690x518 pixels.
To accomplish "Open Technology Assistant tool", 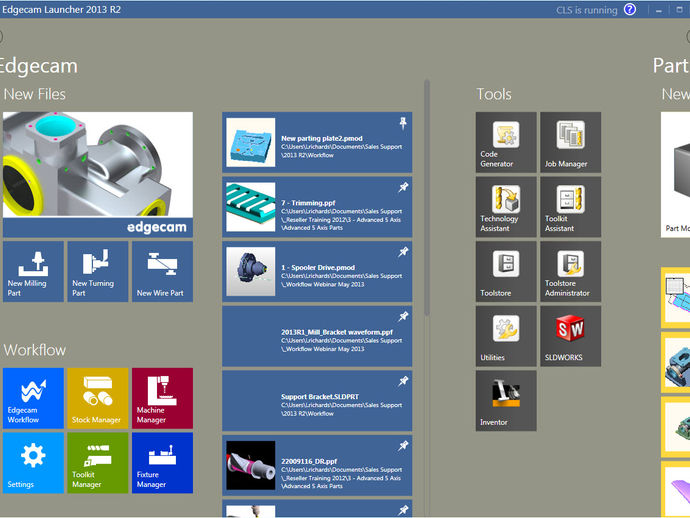I will [506, 207].
